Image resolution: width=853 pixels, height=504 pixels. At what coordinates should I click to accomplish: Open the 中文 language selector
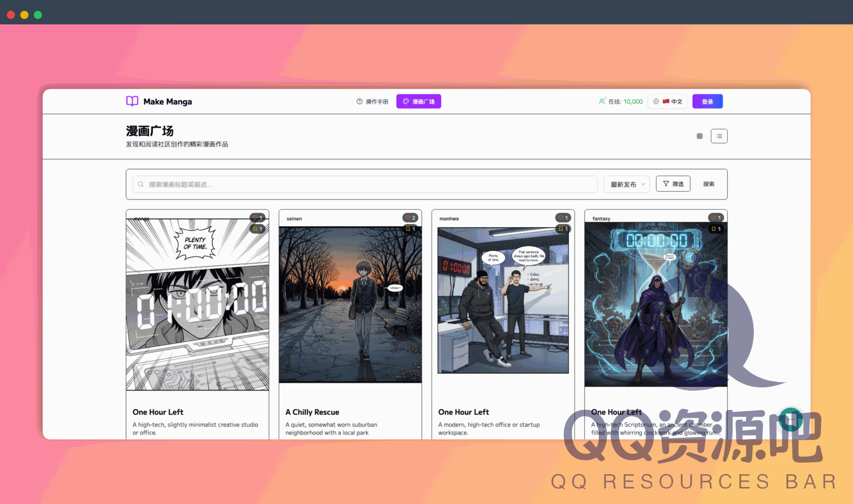[667, 101]
